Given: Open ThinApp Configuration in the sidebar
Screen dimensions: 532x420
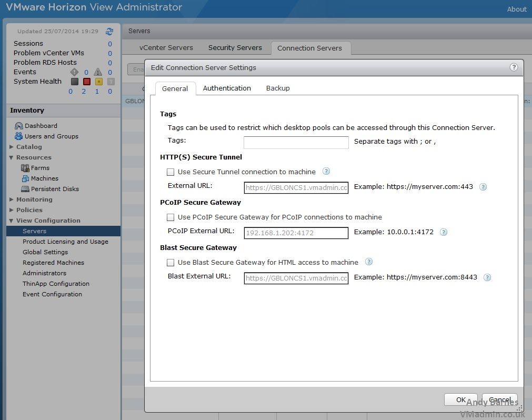Looking at the screenshot, I should [56, 284].
